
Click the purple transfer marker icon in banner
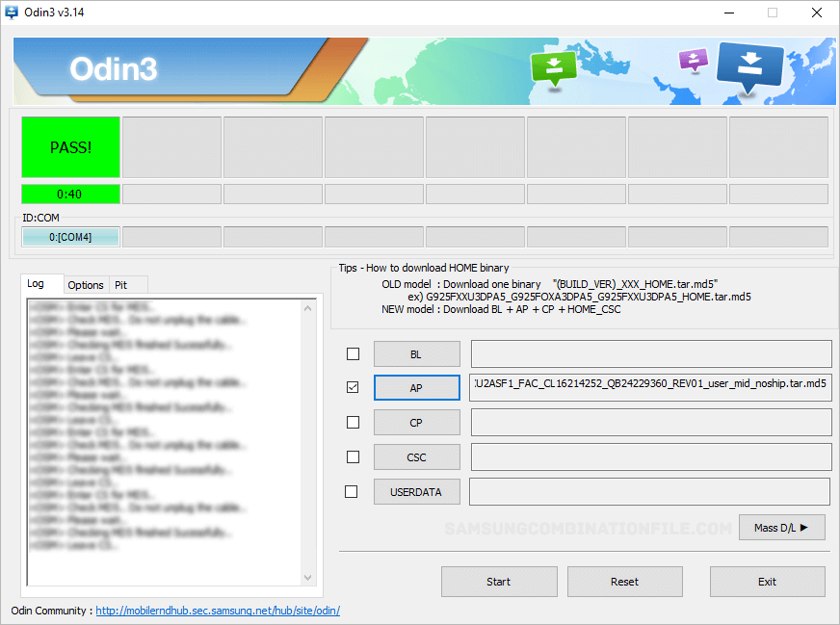click(694, 59)
